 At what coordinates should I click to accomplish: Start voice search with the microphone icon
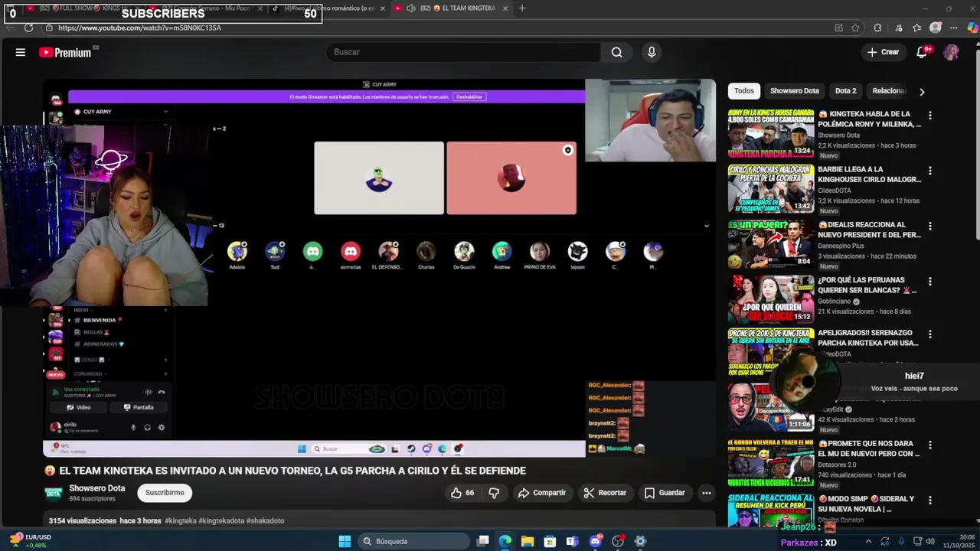[x=652, y=52]
